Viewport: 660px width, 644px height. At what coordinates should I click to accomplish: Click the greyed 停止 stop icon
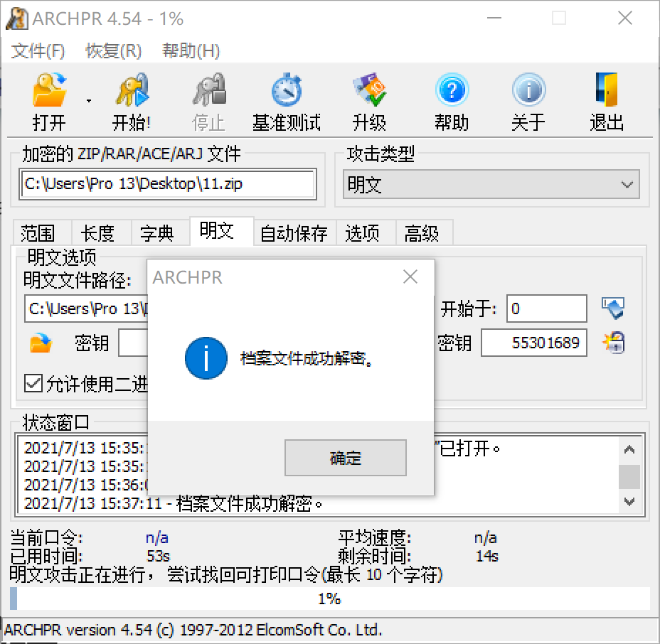pyautogui.click(x=209, y=90)
